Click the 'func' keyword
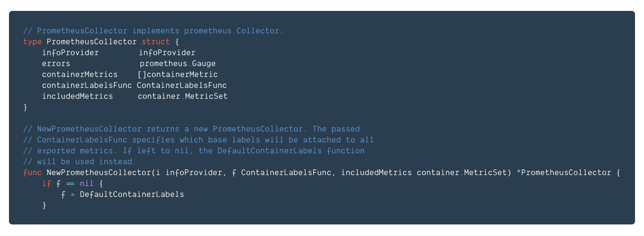The image size is (644, 236). pos(32,173)
